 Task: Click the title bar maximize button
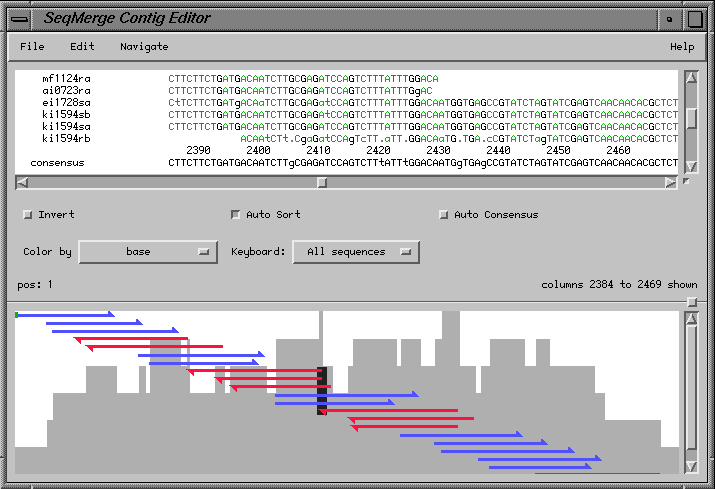(695, 19)
